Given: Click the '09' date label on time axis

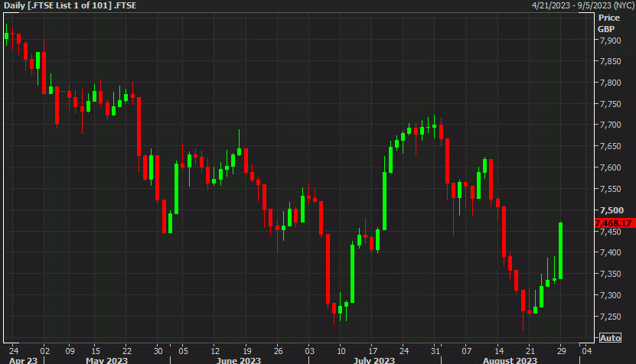Looking at the screenshot, I should tap(70, 351).
